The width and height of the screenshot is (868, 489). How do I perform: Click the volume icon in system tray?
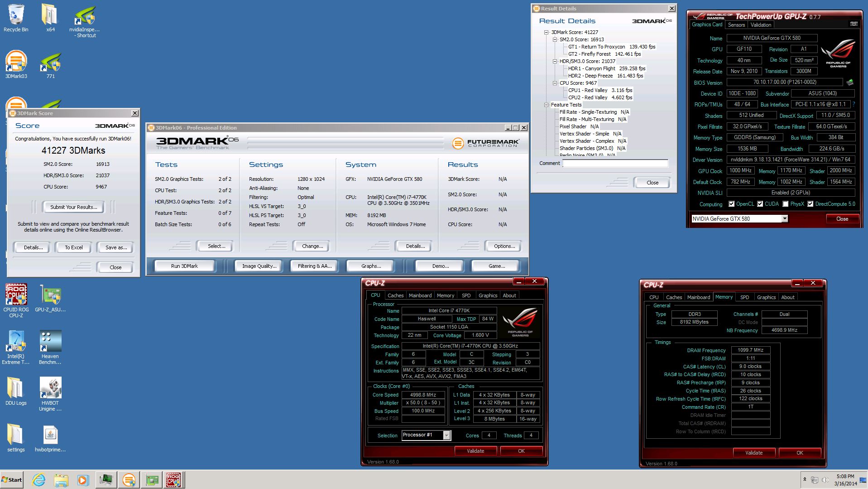click(825, 480)
